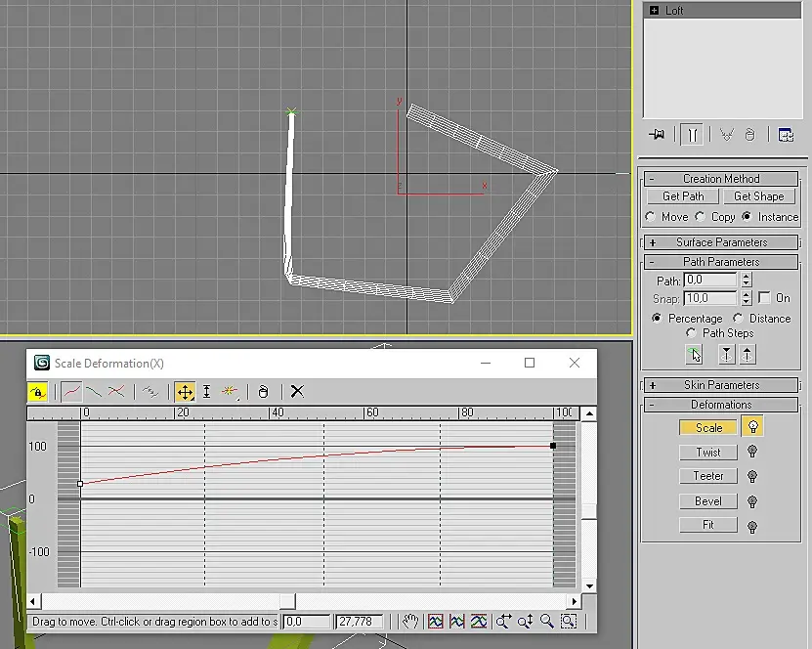
Task: Click Pin Stack icon in modifier panel
Action: (657, 135)
